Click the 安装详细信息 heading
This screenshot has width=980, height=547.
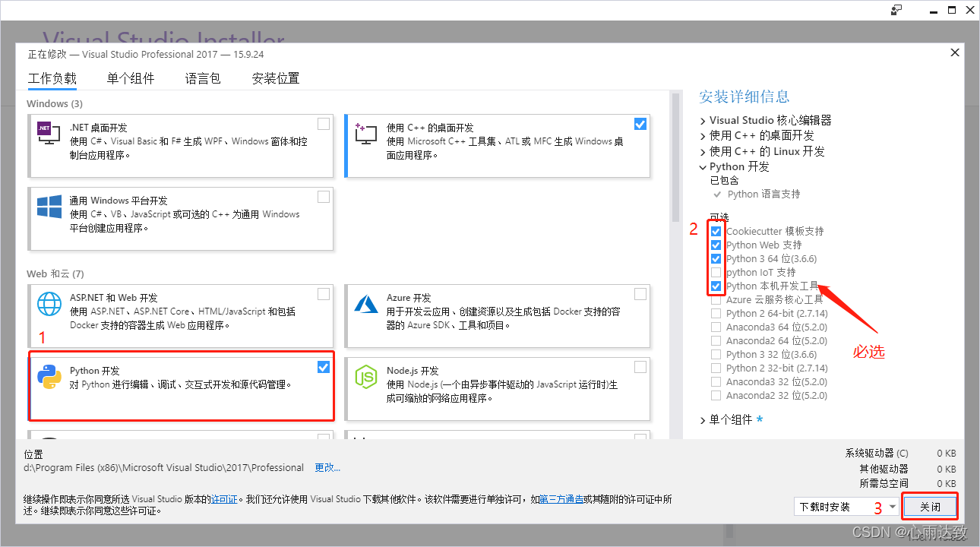(x=744, y=96)
